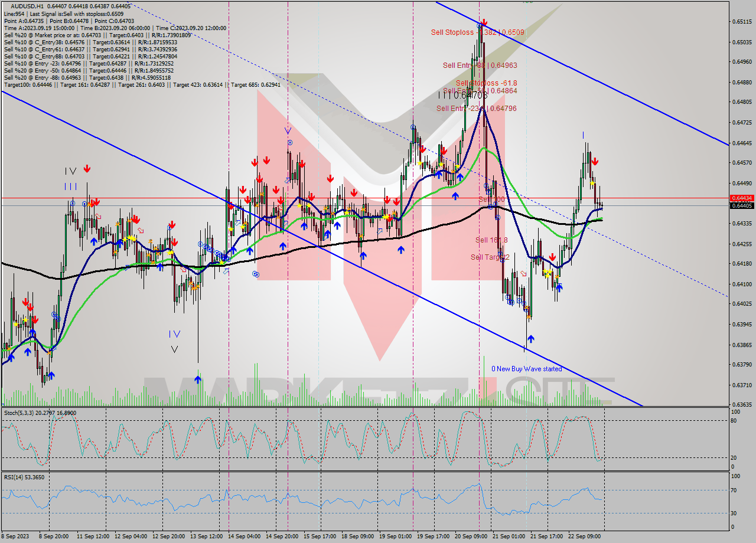Click the red sell arrow at the 0.6511 peak
The image size is (756, 543).
click(x=484, y=22)
